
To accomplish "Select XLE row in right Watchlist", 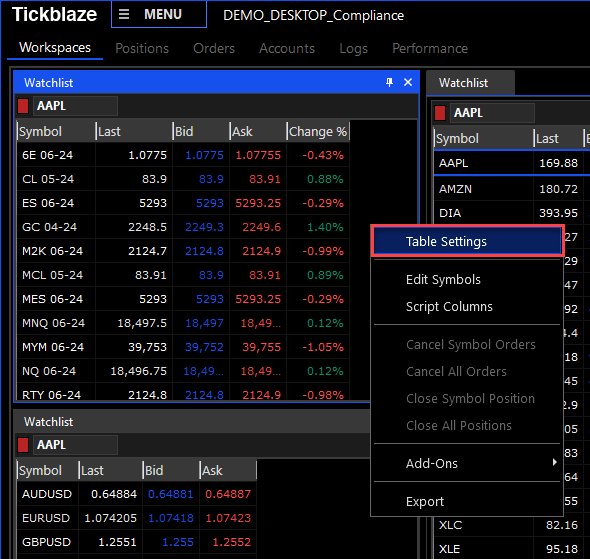I will tap(512, 549).
